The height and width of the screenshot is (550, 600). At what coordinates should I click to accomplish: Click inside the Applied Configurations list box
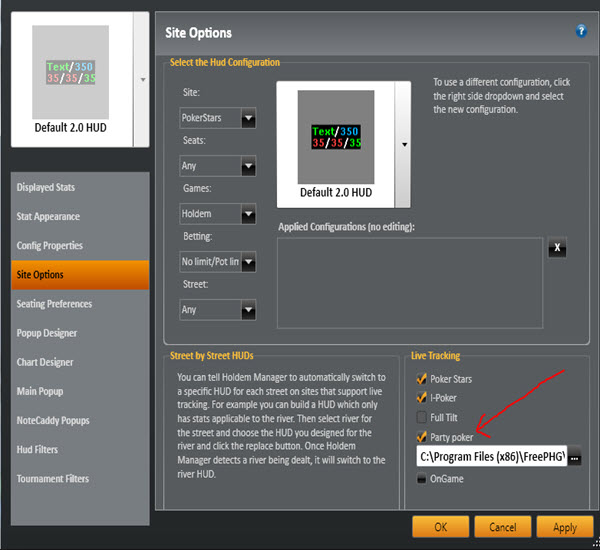[410, 283]
